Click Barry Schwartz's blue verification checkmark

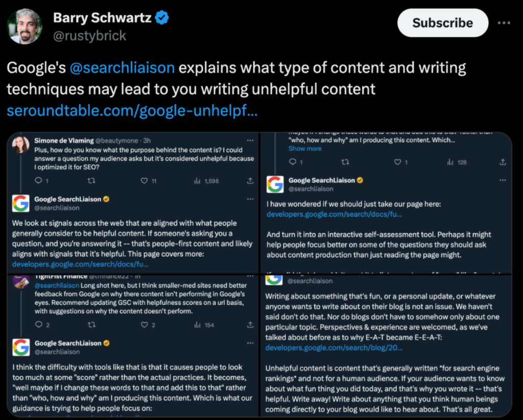(x=161, y=17)
